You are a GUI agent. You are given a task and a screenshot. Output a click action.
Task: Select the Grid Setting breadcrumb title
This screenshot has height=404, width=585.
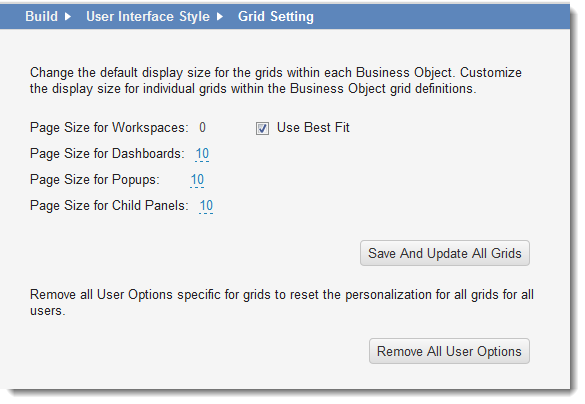pos(276,16)
